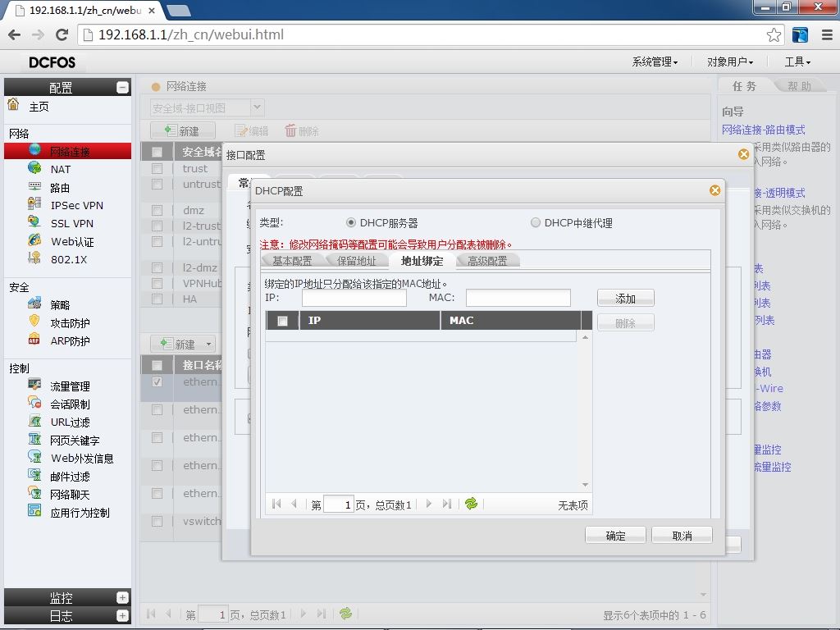Open the 应用行为控制 icon
The width and height of the screenshot is (840, 630).
[34, 511]
